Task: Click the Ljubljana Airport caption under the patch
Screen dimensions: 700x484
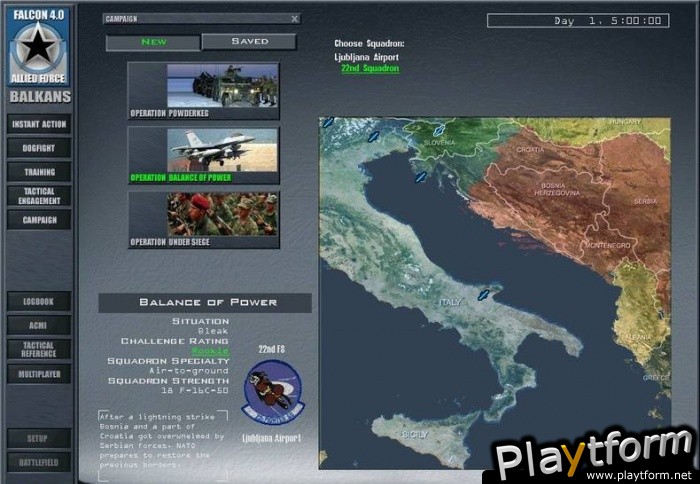Action: tap(271, 438)
